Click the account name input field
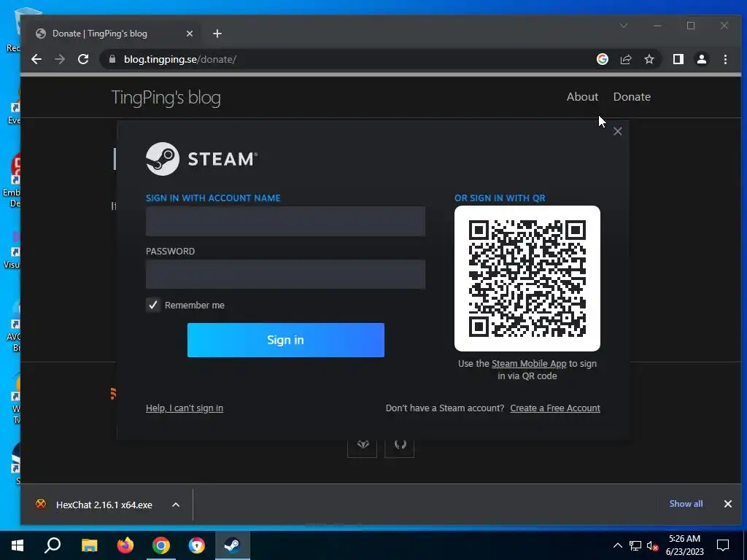Screen dimensions: 747x560 click(x=285, y=221)
